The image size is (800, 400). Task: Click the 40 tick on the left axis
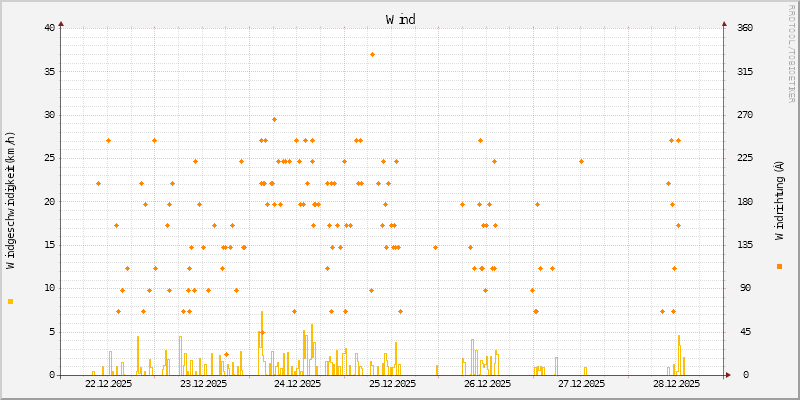(x=49, y=27)
